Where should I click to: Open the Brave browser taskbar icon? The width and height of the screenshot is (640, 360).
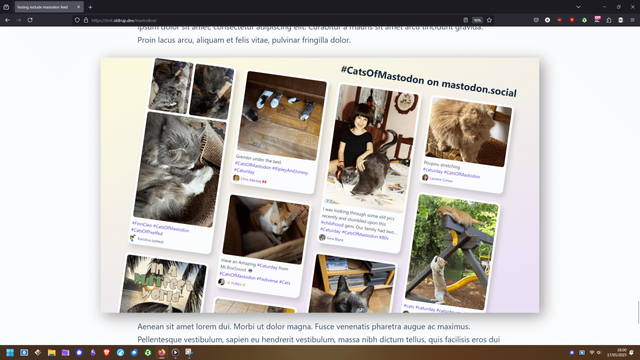tap(107, 352)
